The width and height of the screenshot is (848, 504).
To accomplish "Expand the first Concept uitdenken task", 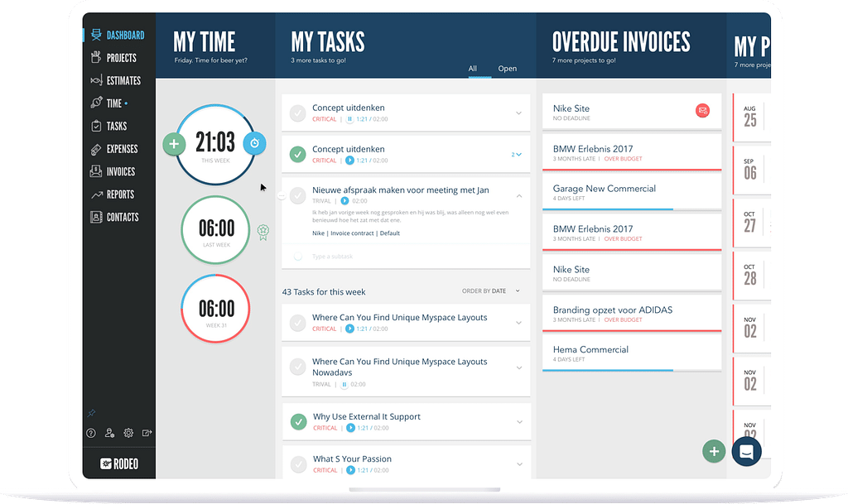I will pos(518,113).
